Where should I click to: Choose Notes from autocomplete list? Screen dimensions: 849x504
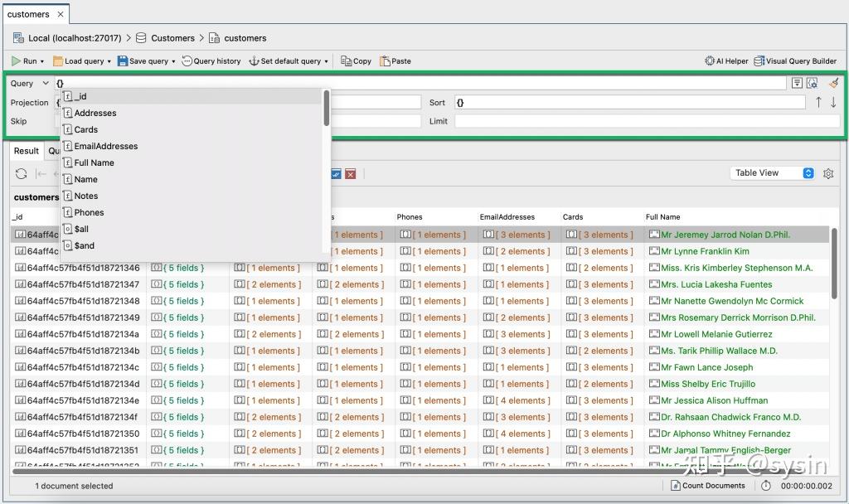coord(191,196)
